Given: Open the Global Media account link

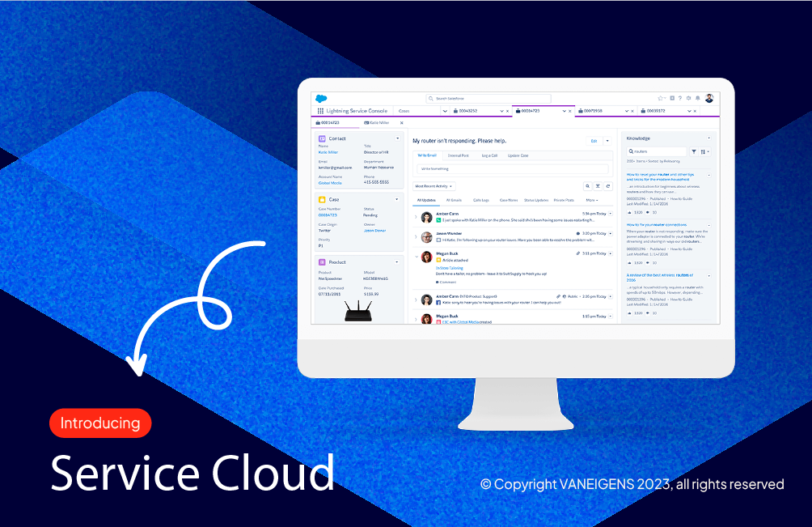Looking at the screenshot, I should (x=330, y=183).
